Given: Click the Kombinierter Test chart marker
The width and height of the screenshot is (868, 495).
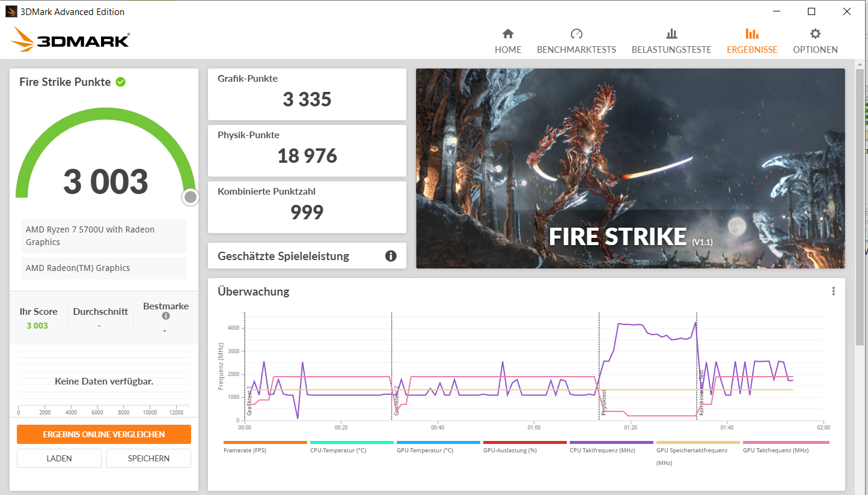Looking at the screenshot, I should coord(701,393).
